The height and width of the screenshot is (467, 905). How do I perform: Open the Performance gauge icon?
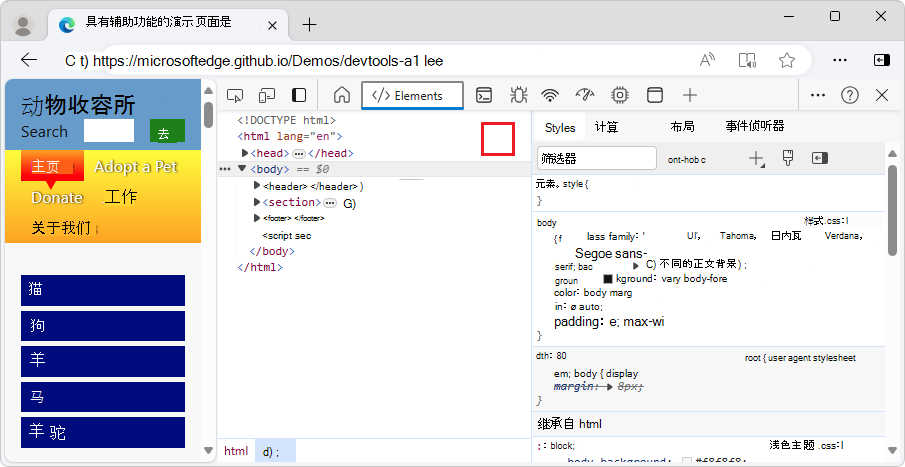click(x=585, y=96)
